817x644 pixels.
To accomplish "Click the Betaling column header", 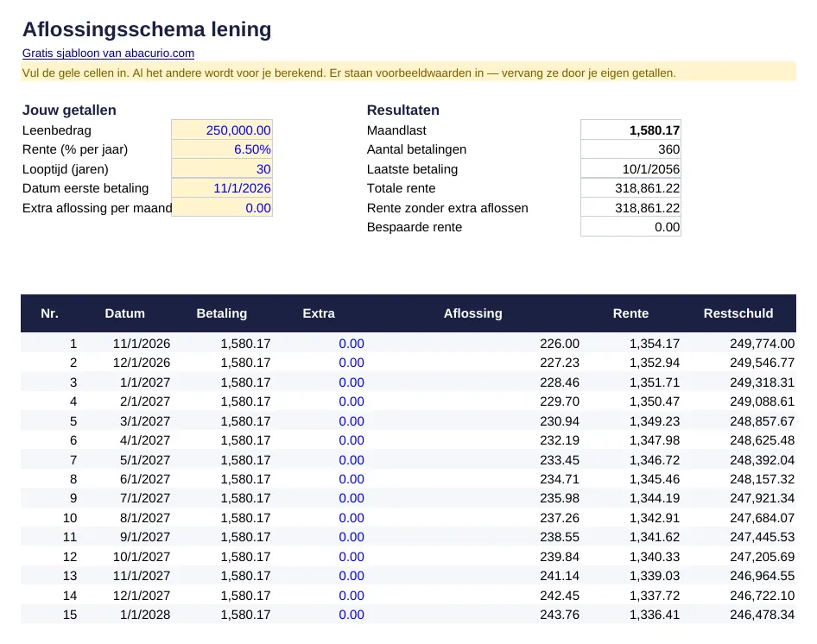I will point(222,313).
